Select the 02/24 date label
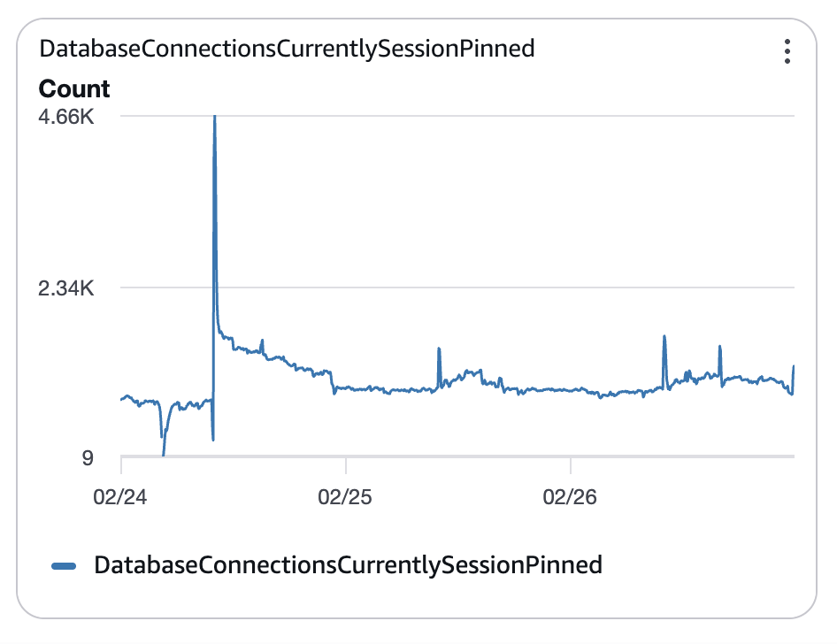This screenshot has height=644, width=837. pyautogui.click(x=120, y=497)
